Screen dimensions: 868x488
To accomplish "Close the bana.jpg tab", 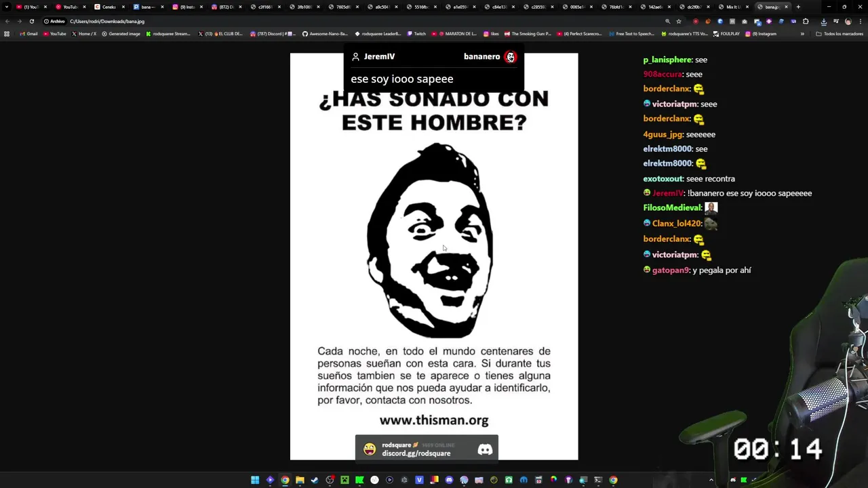I will [786, 7].
